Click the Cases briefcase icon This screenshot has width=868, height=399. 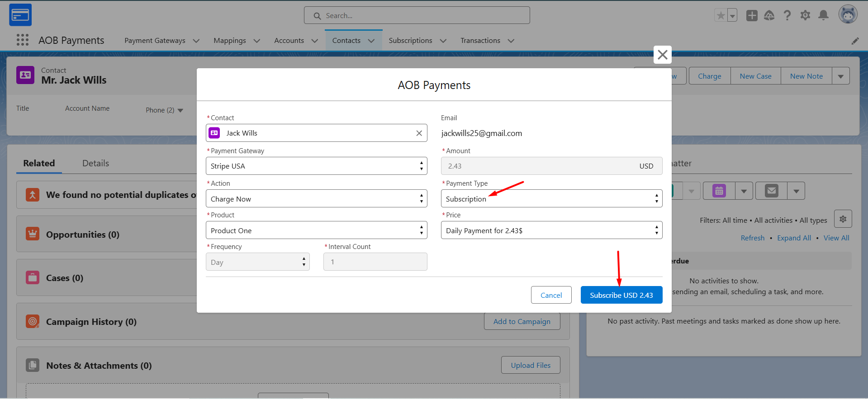33,277
